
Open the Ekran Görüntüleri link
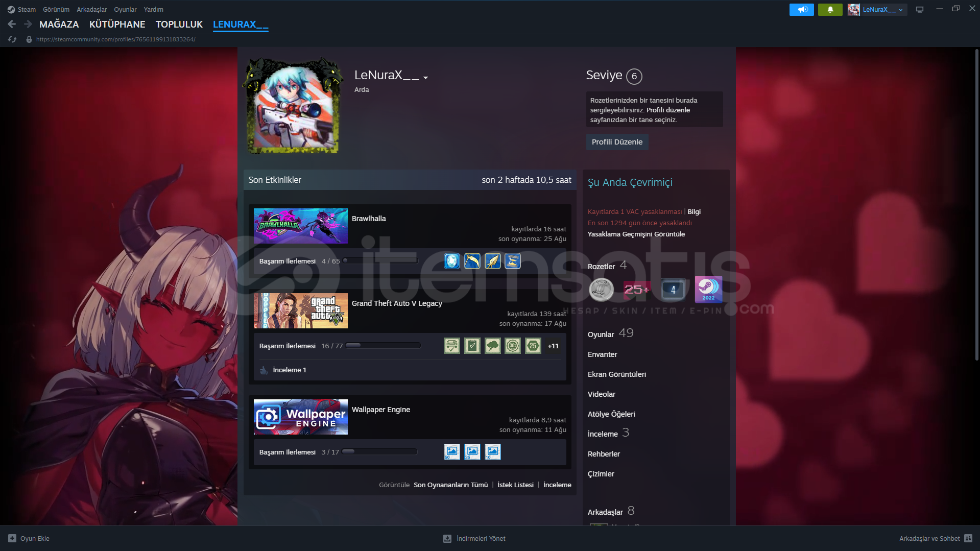[617, 374]
